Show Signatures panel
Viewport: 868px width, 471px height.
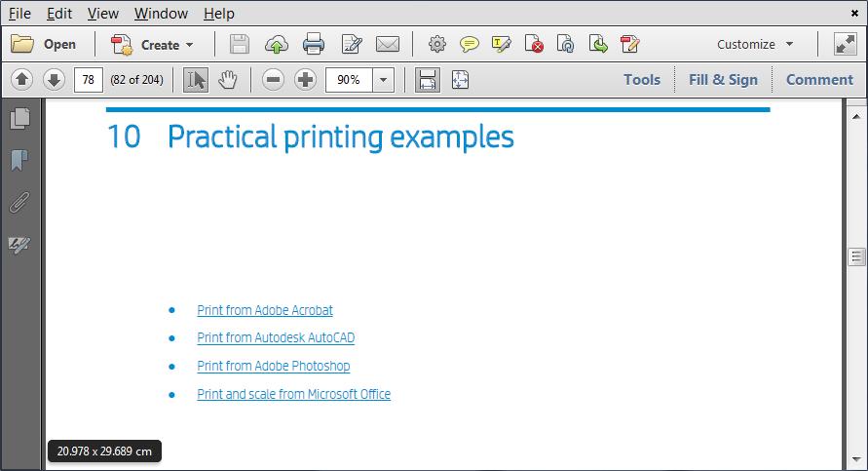click(x=19, y=245)
